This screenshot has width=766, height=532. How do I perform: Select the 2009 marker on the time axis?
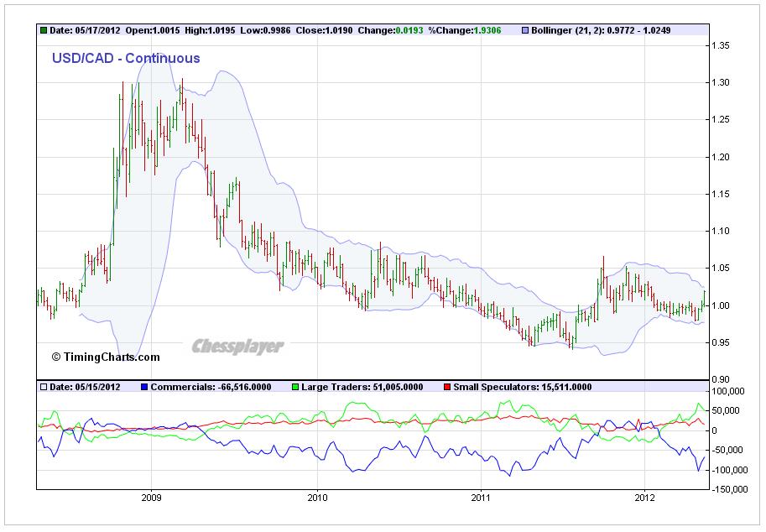152,497
